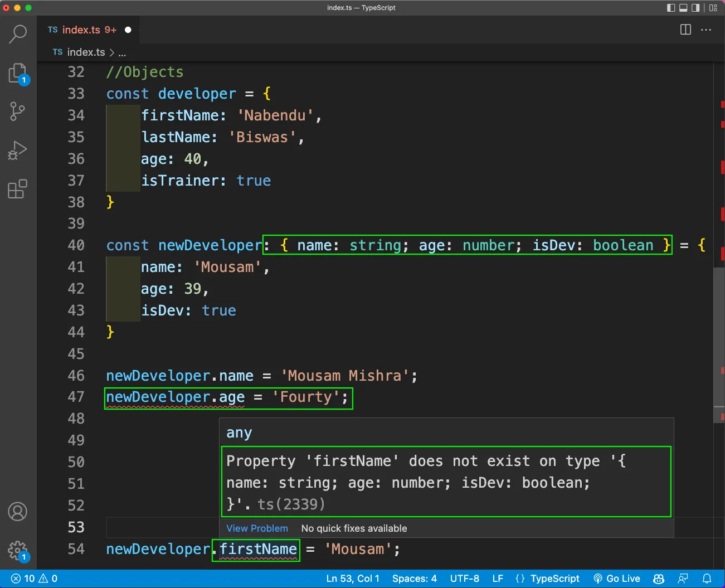Start the Go Live server
The width and height of the screenshot is (725, 588).
coord(616,579)
